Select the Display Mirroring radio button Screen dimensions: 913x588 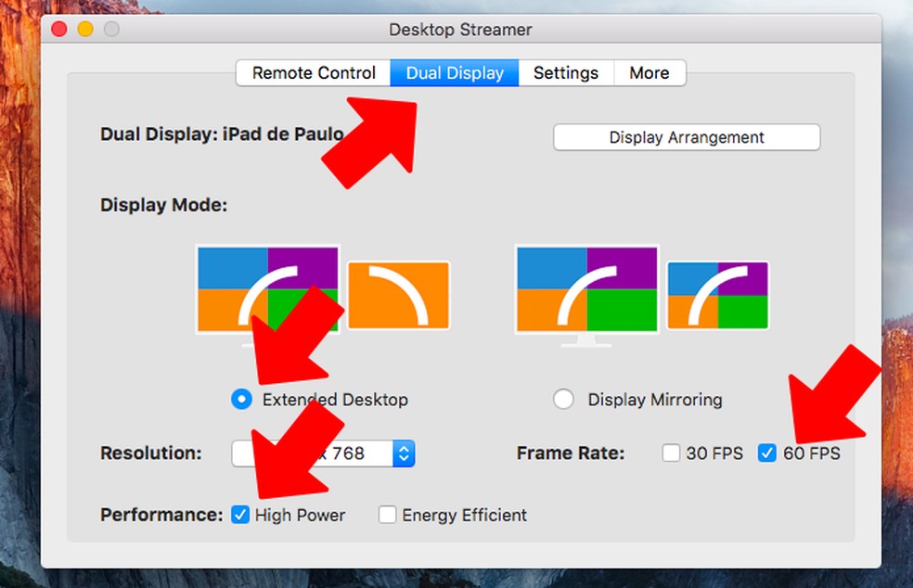(563, 400)
